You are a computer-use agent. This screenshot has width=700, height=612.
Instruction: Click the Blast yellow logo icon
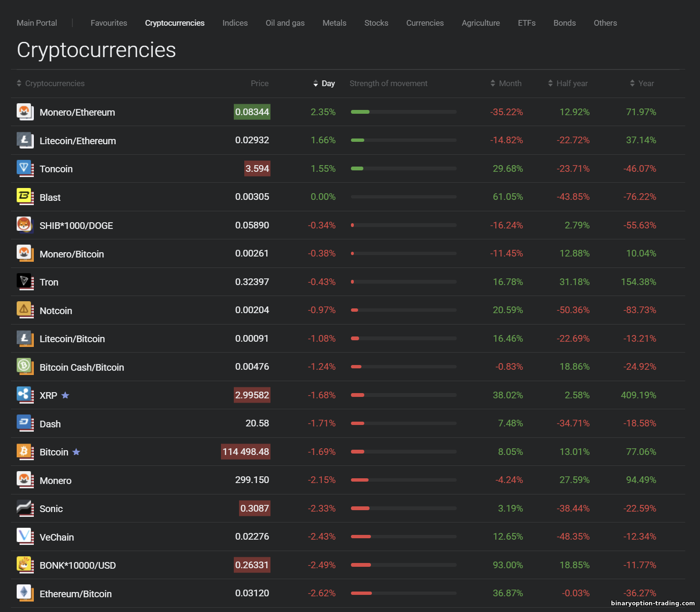(25, 197)
